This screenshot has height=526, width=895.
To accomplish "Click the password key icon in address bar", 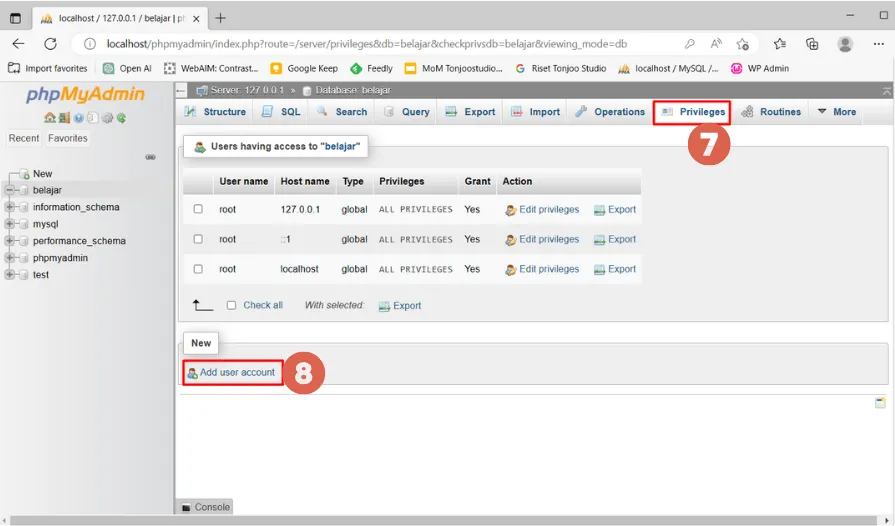I will tap(690, 44).
